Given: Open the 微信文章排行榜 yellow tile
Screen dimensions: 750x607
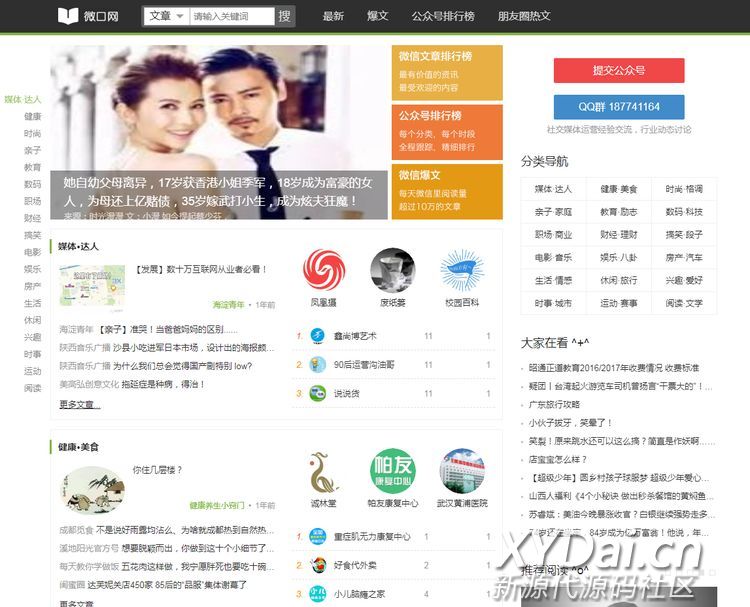Looking at the screenshot, I should pos(447,72).
